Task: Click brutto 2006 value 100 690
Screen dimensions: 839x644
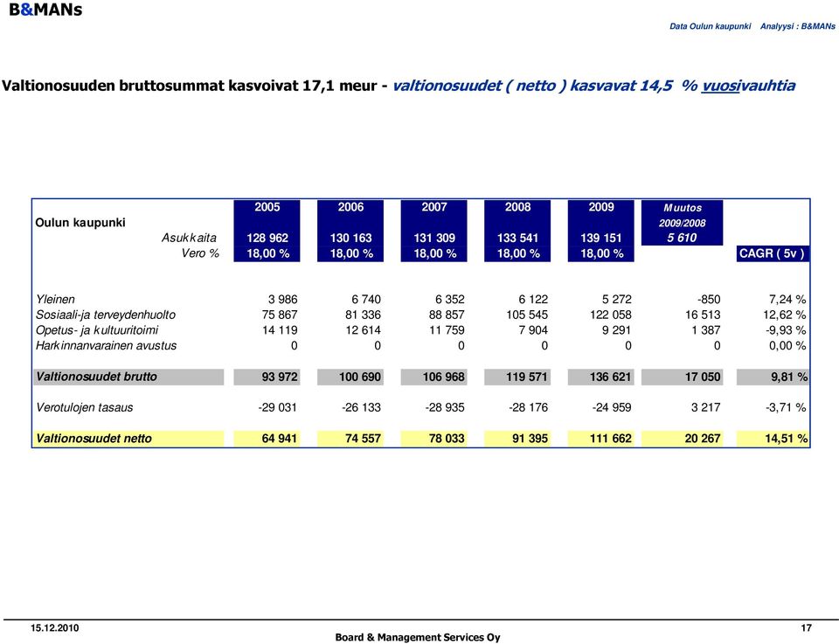Action: 359,377
